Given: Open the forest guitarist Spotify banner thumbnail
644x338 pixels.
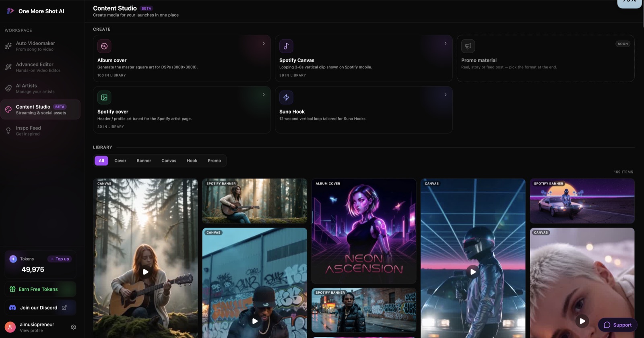Looking at the screenshot, I should (x=254, y=201).
